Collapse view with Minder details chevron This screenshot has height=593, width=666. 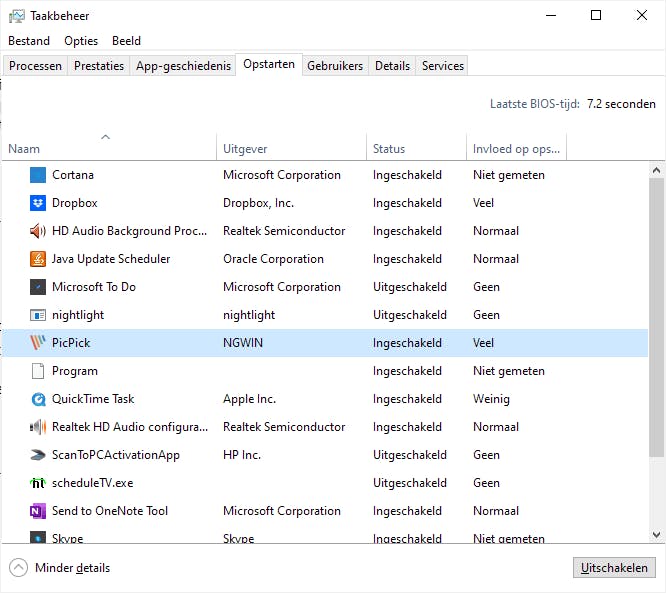click(19, 568)
